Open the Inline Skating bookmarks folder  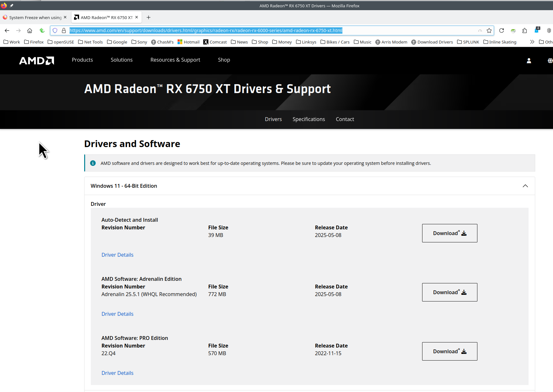500,42
